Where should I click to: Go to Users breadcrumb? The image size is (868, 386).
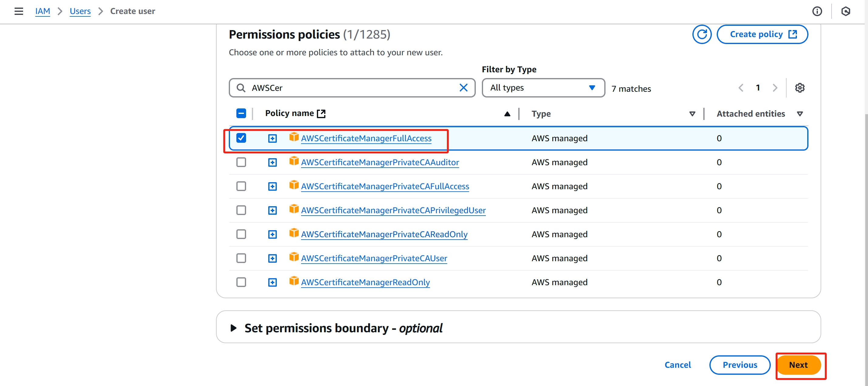click(x=80, y=11)
